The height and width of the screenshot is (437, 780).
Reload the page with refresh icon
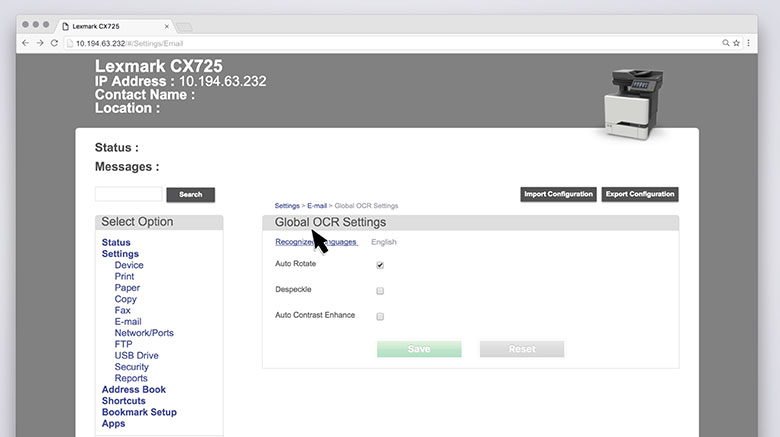pyautogui.click(x=54, y=43)
